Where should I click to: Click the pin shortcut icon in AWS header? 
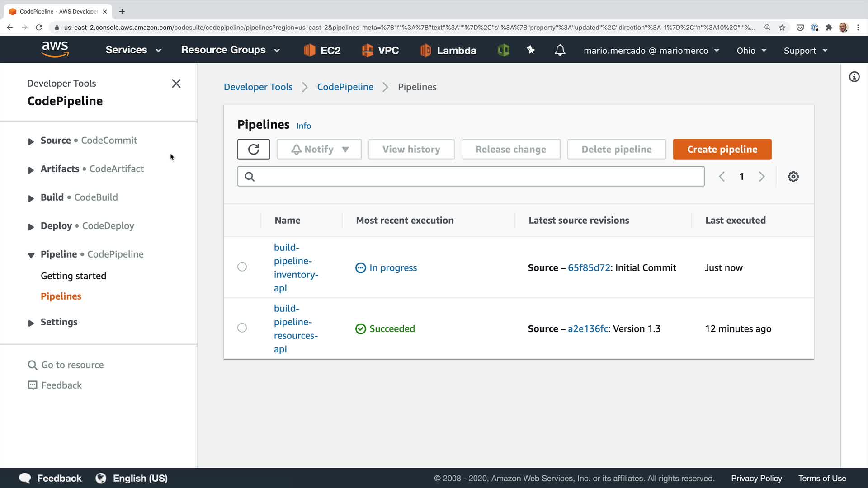(x=531, y=50)
